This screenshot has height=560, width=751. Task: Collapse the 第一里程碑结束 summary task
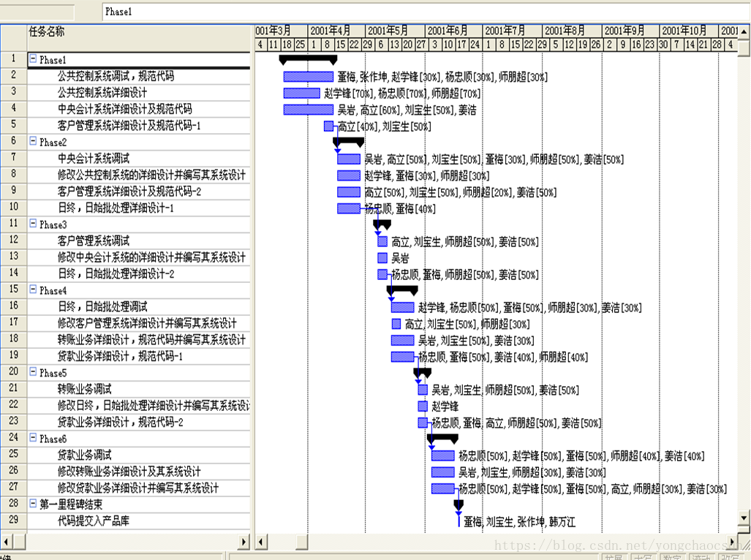pyautogui.click(x=33, y=504)
